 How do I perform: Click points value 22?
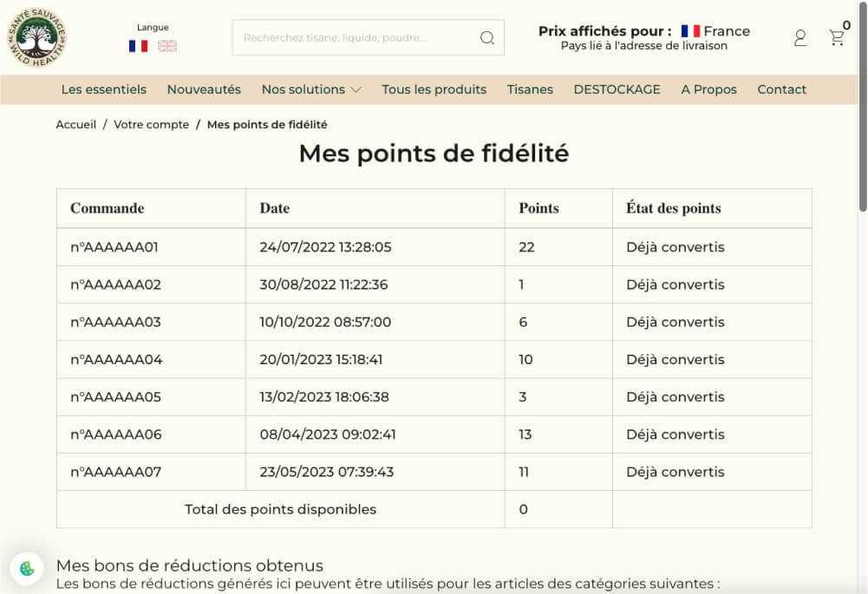click(526, 247)
